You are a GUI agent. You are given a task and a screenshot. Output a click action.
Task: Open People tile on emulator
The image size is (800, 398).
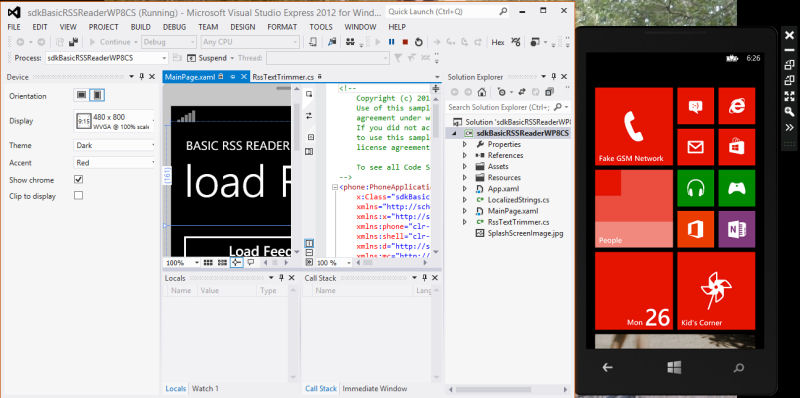(x=634, y=209)
